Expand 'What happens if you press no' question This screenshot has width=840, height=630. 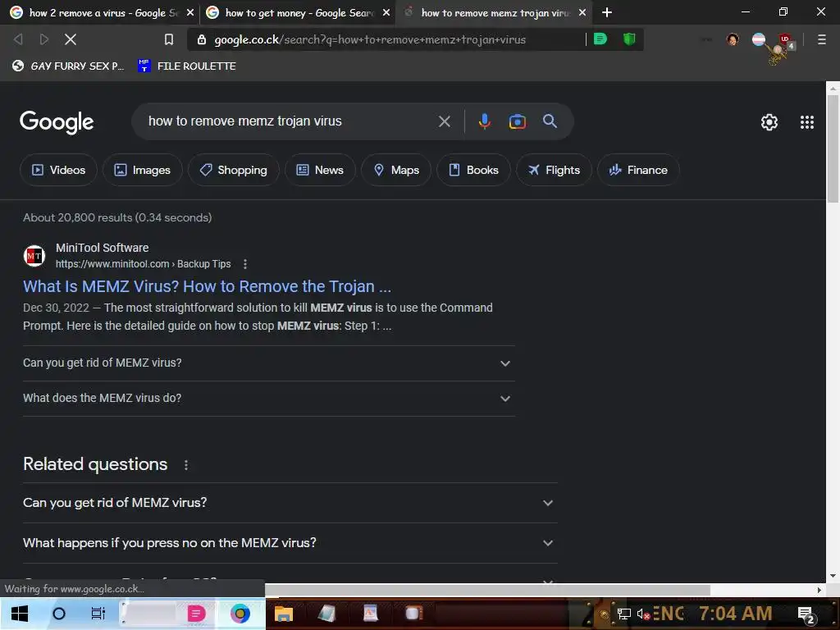click(290, 543)
